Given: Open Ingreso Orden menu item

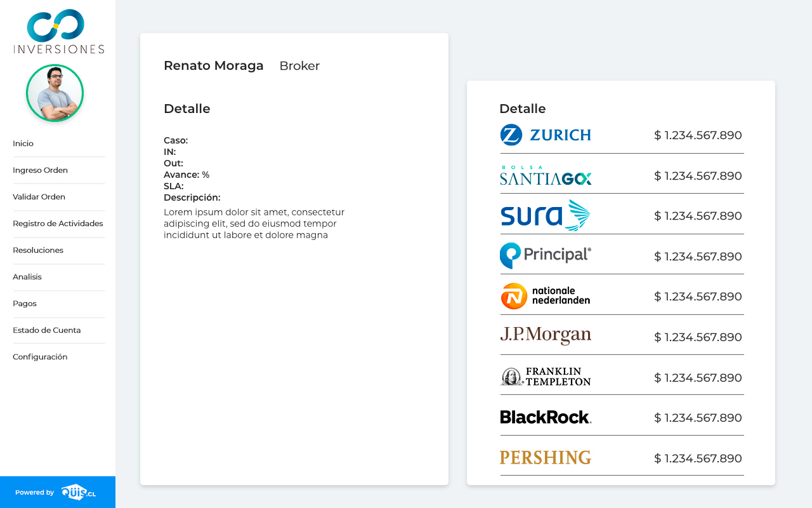Looking at the screenshot, I should (x=40, y=170).
